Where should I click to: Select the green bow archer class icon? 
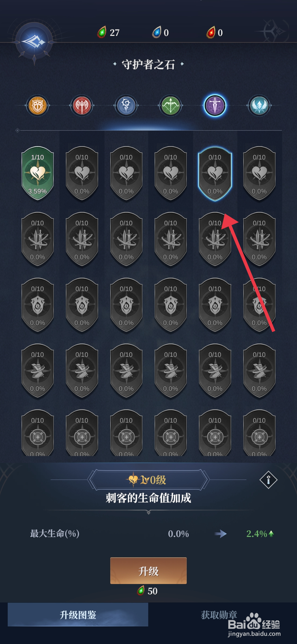click(170, 105)
